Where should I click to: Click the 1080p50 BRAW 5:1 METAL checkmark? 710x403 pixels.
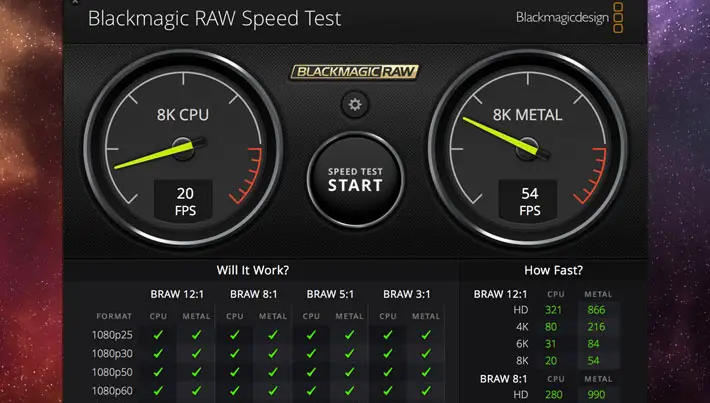tap(350, 372)
